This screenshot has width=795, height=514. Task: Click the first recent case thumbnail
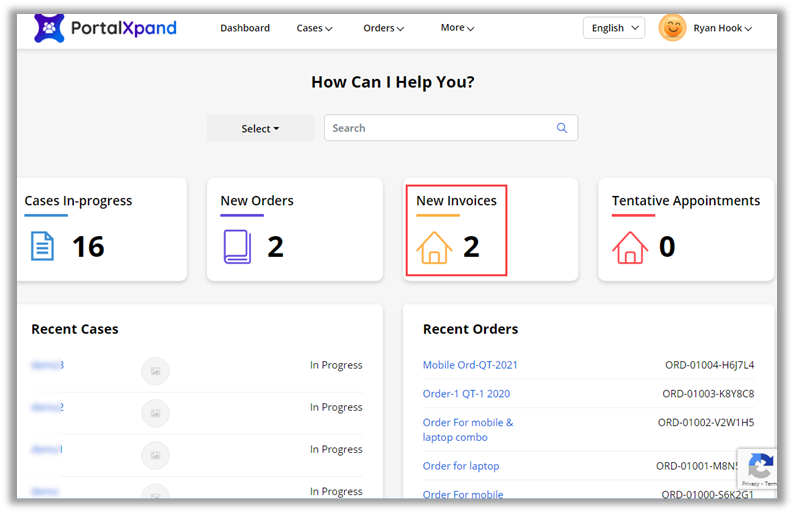(155, 371)
